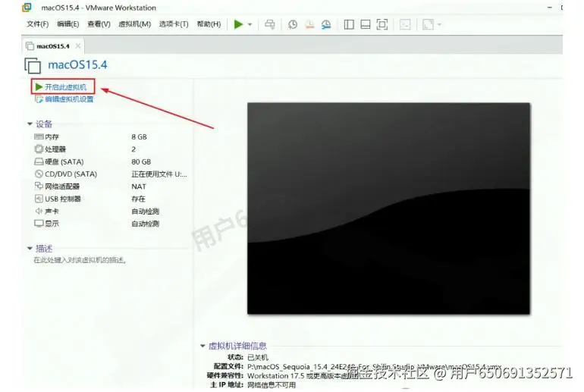Image resolution: width=584 pixels, height=392 pixels.
Task: Click the 显示 display device icon
Action: pyautogui.click(x=39, y=224)
